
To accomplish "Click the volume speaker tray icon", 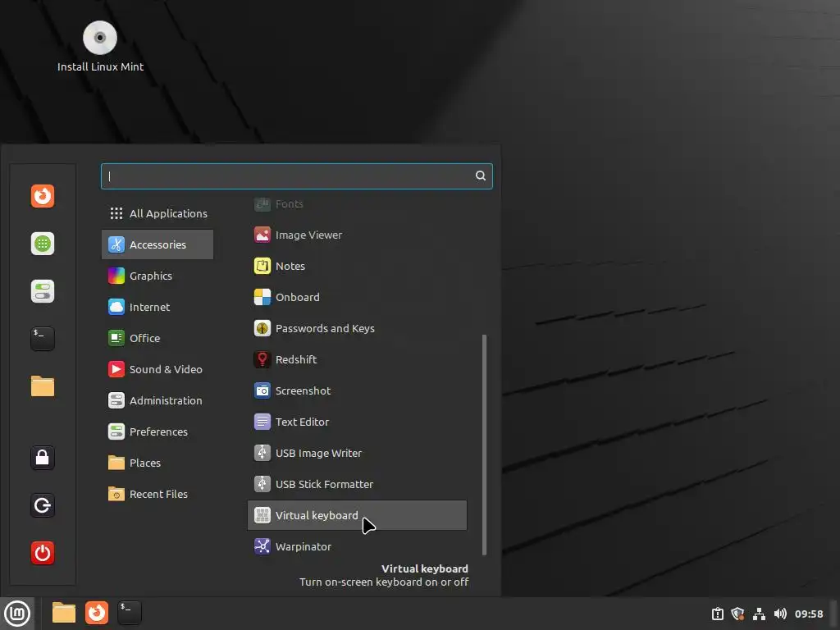I will tap(781, 614).
